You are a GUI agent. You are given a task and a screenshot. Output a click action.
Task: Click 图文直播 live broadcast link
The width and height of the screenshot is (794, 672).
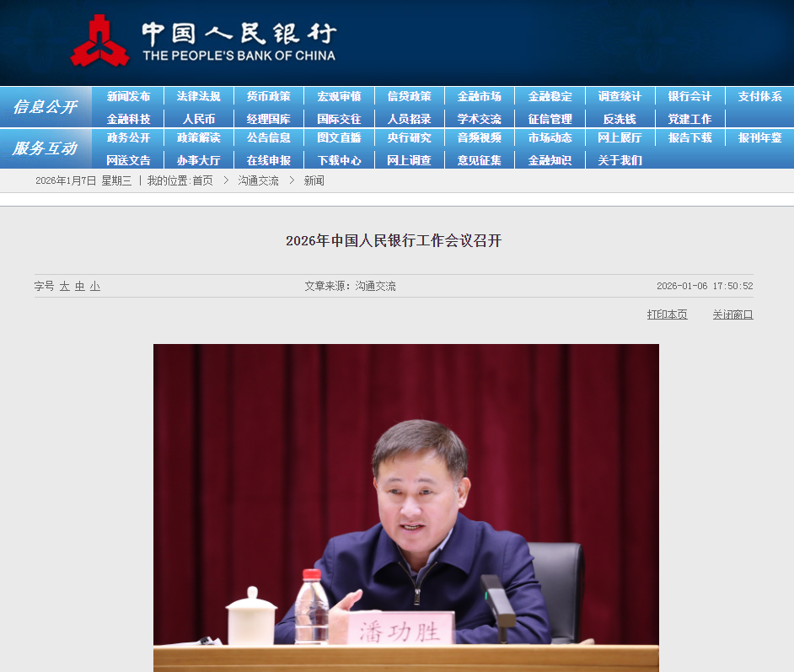pos(339,138)
